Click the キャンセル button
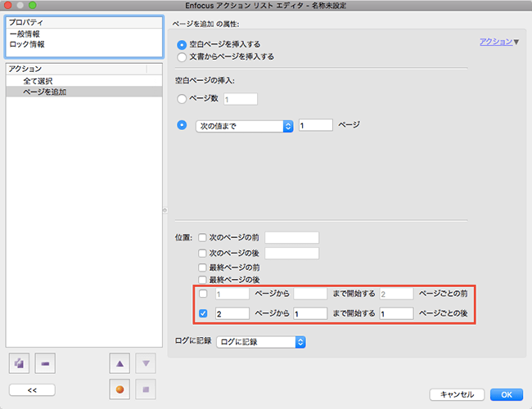532x409 pixels. coord(457,395)
